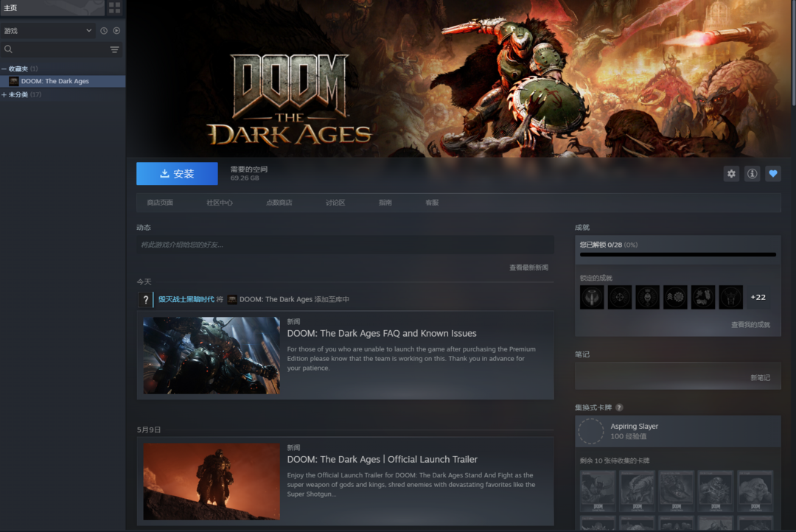Click the achievements progress bar
The width and height of the screenshot is (796, 532).
677,254
